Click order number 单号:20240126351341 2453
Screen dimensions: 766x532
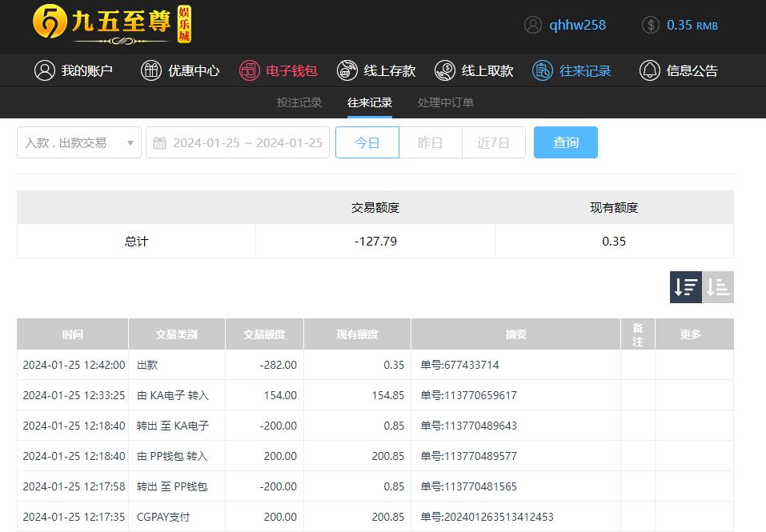[x=487, y=517]
